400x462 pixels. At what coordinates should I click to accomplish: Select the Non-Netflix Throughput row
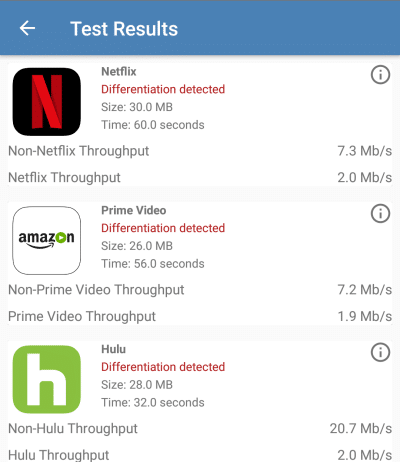[200, 151]
